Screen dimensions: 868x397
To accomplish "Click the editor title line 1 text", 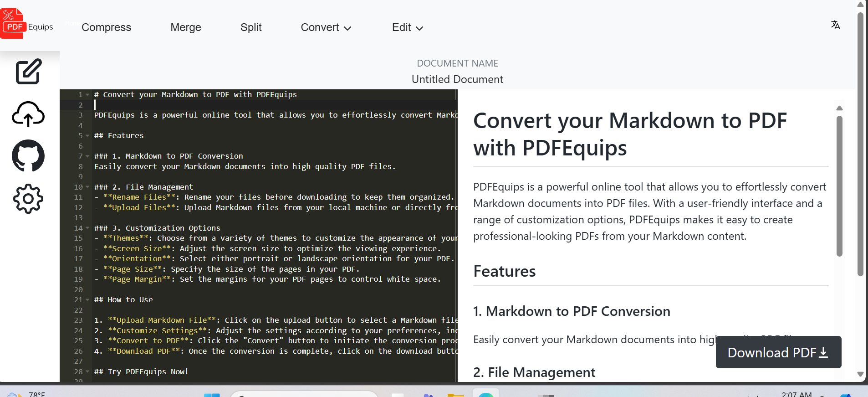I will [195, 95].
